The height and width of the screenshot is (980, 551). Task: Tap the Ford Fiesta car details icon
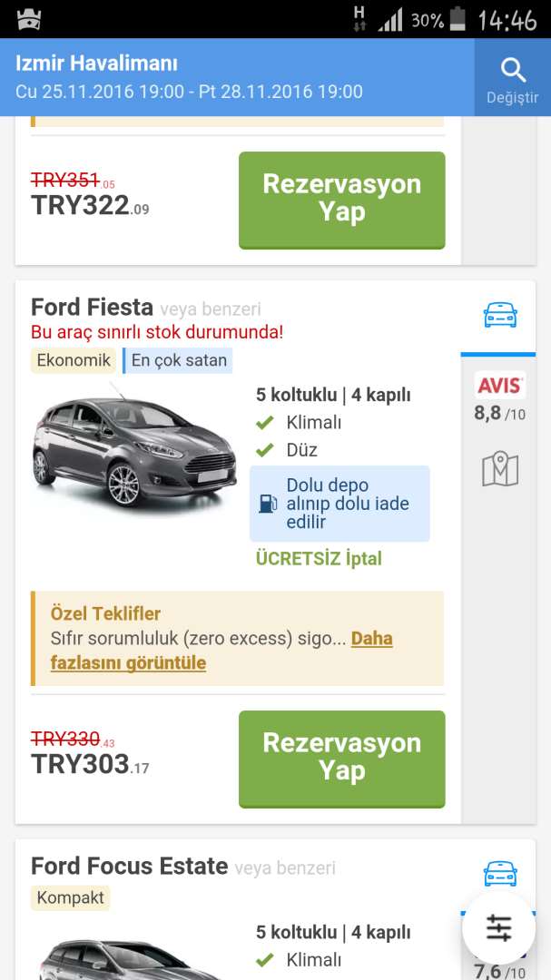tap(500, 316)
